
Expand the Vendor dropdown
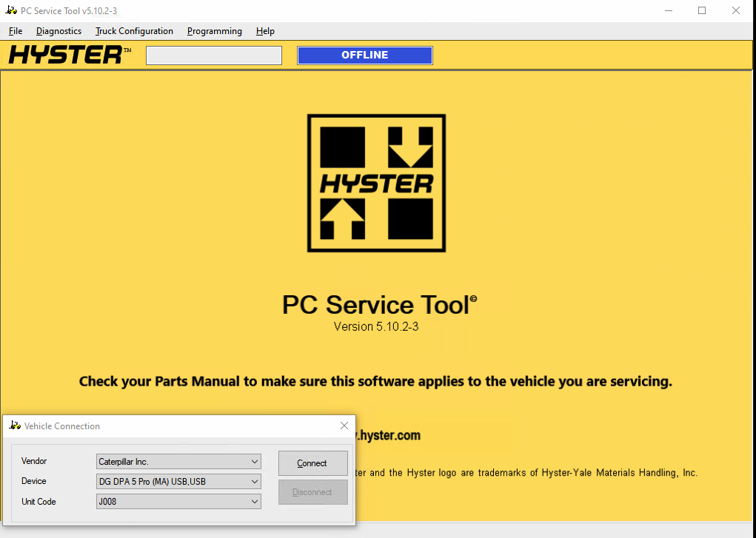(x=255, y=462)
